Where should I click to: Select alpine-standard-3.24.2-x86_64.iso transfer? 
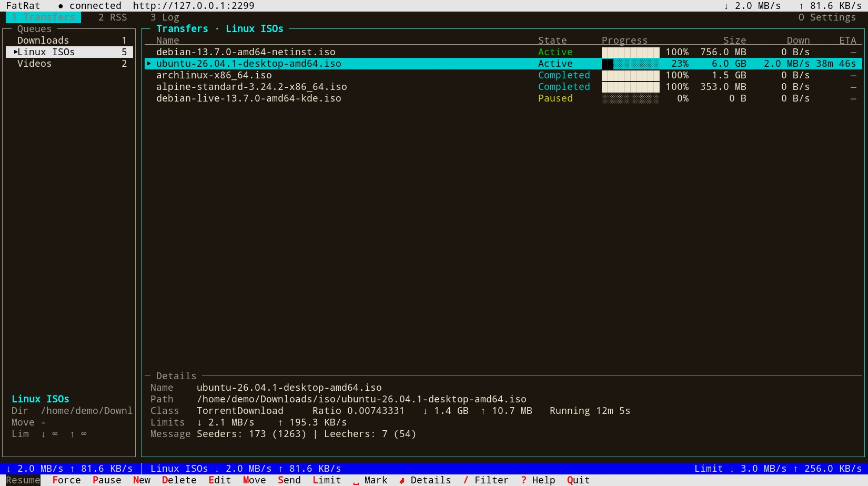pyautogui.click(x=503, y=87)
